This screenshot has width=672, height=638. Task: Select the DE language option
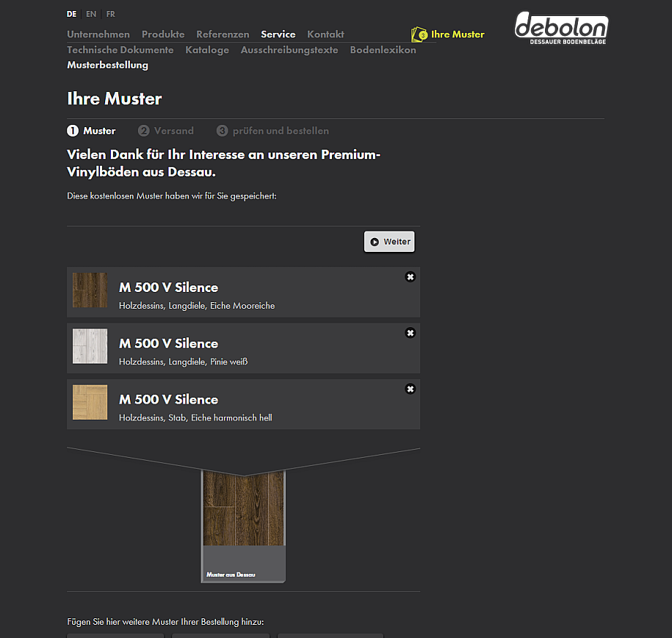(x=72, y=14)
